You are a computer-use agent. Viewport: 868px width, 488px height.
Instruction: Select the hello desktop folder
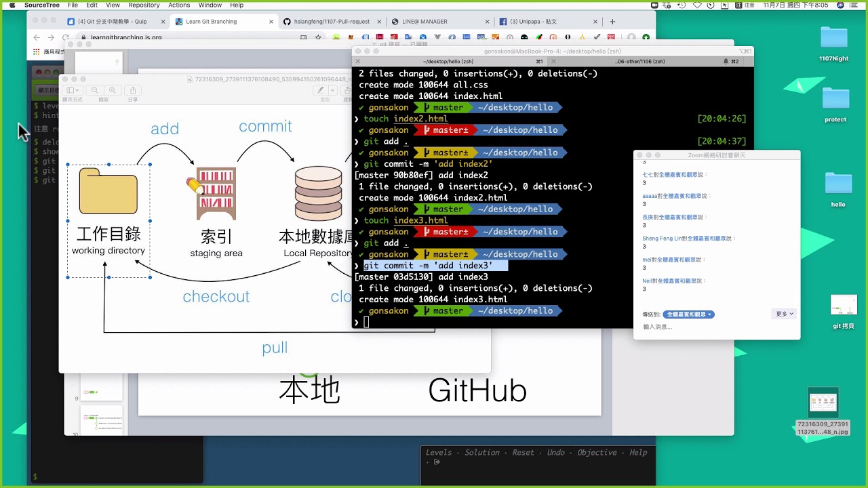(x=838, y=190)
